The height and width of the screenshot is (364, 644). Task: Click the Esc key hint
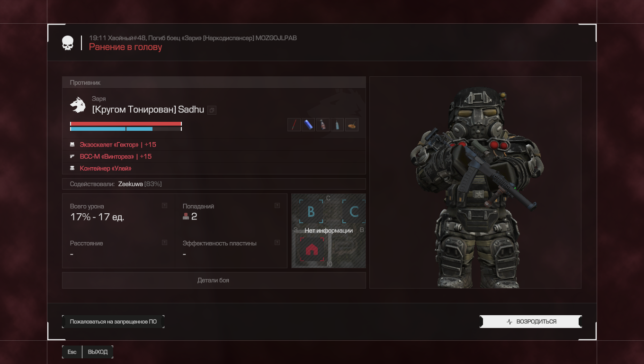[x=72, y=352]
